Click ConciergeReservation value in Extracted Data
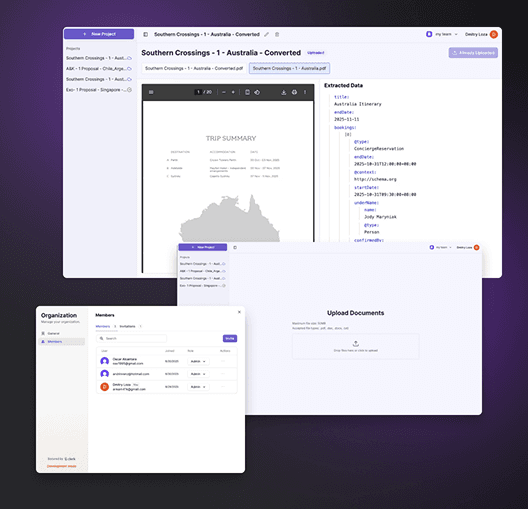The width and height of the screenshot is (528, 509). (379, 149)
